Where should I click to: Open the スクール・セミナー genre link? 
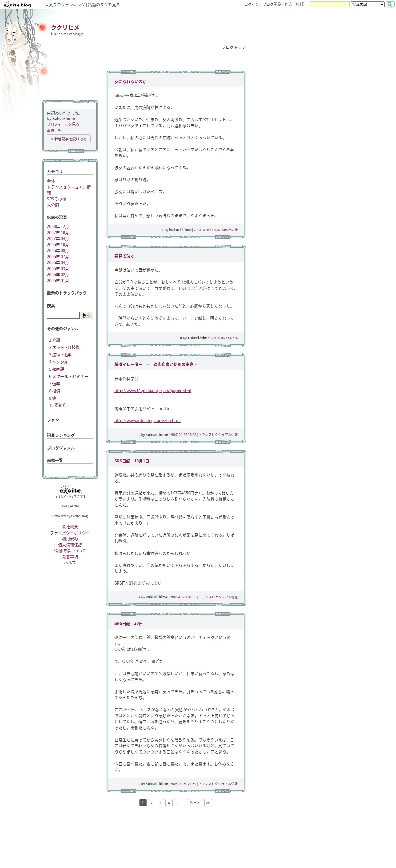[x=70, y=376]
